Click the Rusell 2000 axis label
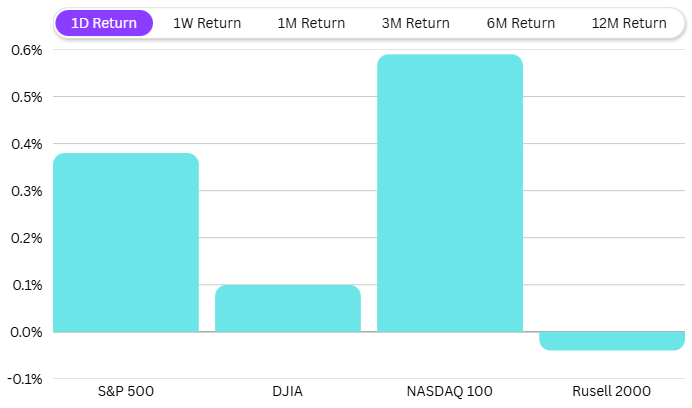The height and width of the screenshot is (408, 692). 612,389
